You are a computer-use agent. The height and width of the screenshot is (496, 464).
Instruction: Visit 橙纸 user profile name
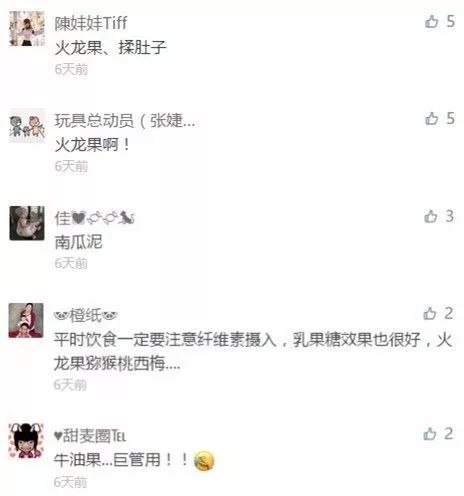click(x=86, y=315)
